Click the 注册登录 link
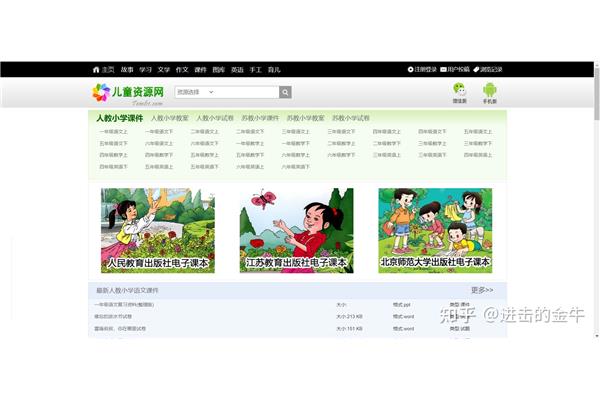Image resolution: width=600 pixels, height=400 pixels. point(422,70)
